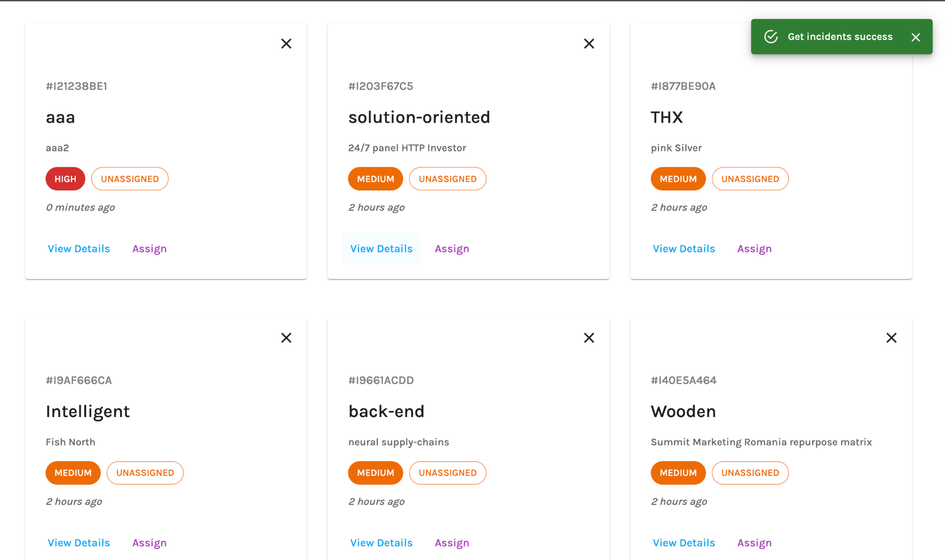Click the MEDIUM badge on Wooden card
This screenshot has height=560, width=945.
click(x=678, y=473)
